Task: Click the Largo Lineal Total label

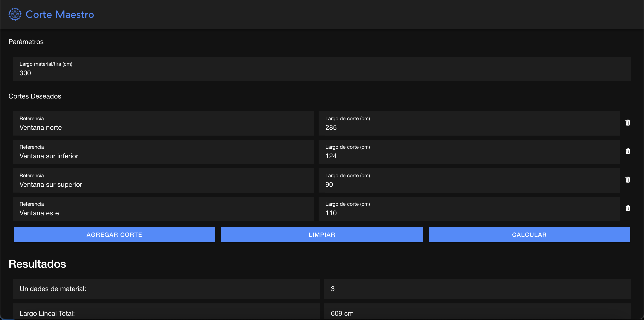Action: pyautogui.click(x=47, y=313)
